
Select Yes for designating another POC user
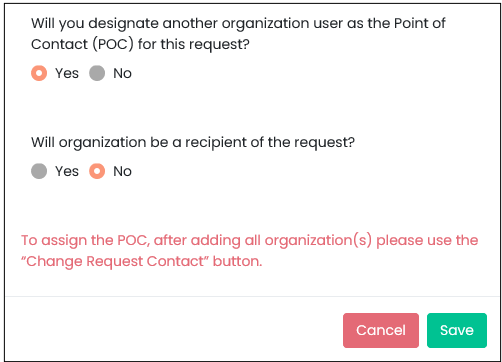click(x=39, y=73)
